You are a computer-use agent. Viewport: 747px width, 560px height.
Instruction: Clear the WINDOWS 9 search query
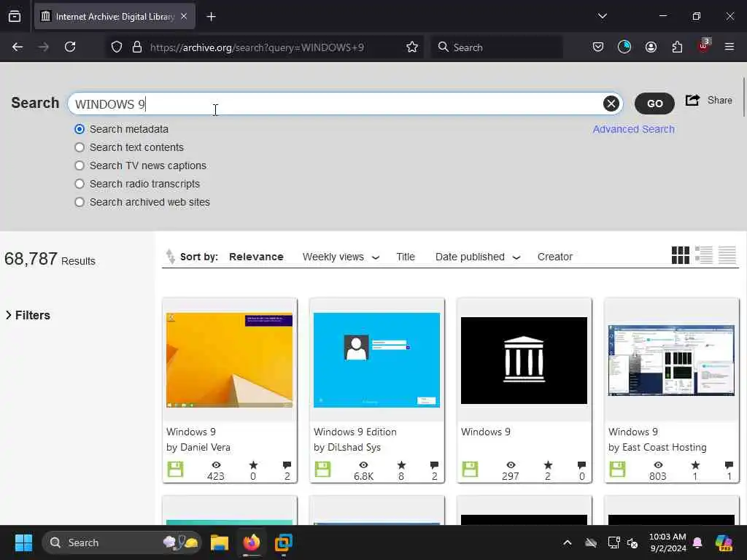click(x=611, y=104)
